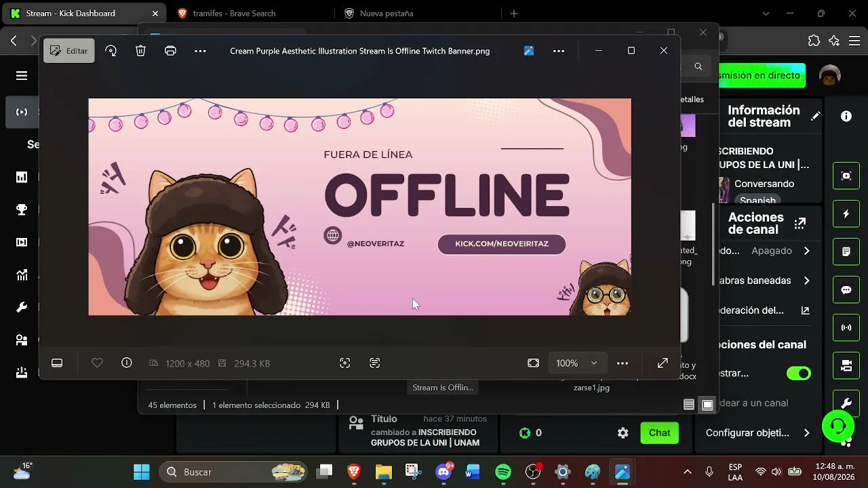Click the 1200 x 480 dimensions text
Screen dimensions: 868x488
pyautogui.click(x=187, y=364)
